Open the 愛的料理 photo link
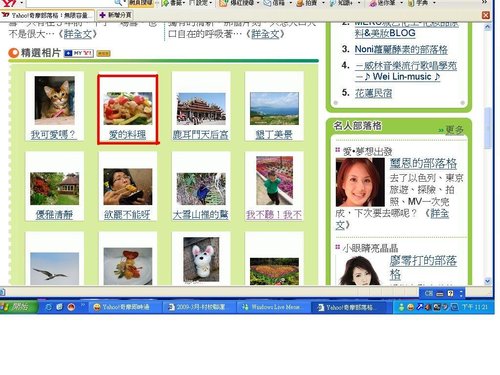 (x=128, y=135)
